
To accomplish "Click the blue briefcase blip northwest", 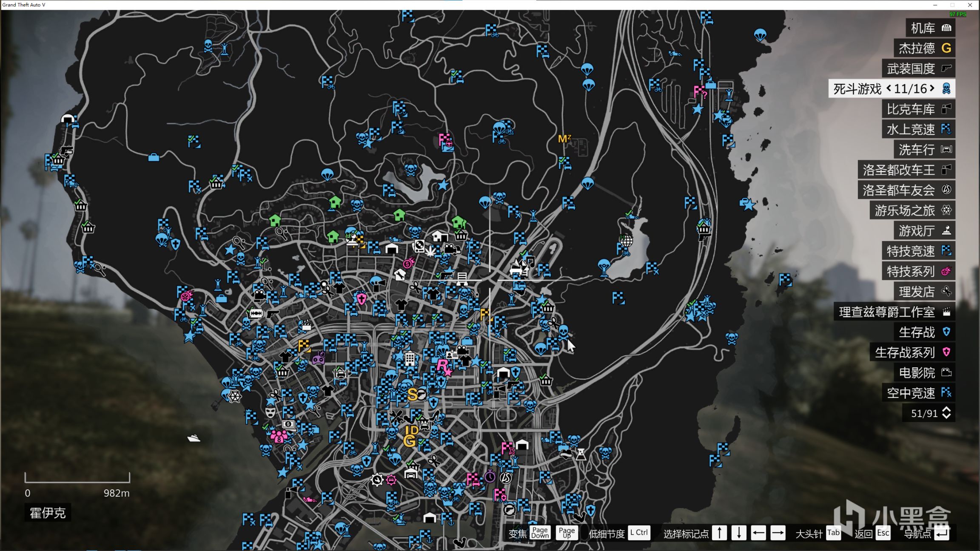I will click(154, 158).
